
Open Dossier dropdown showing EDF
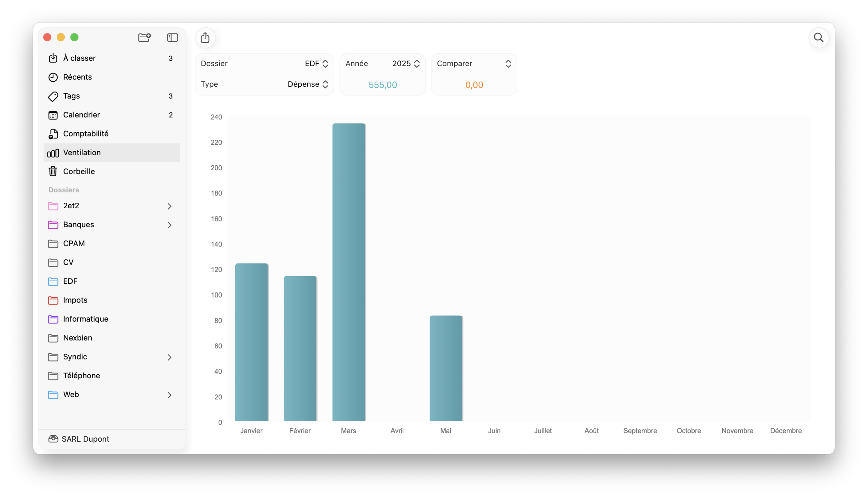point(316,64)
